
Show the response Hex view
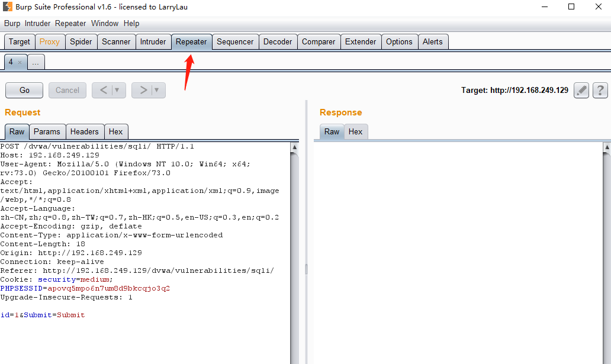point(355,131)
